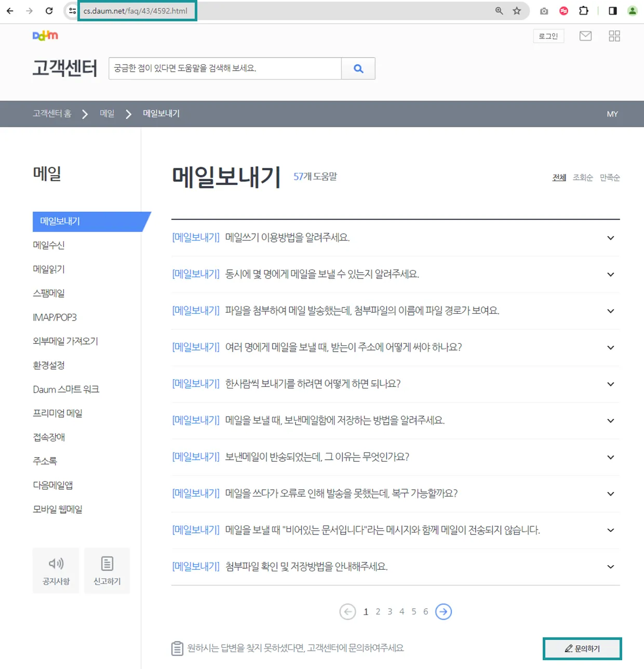Expand chevron for 보낸메일함에 저장 question
This screenshot has width=644, height=669.
[x=611, y=421]
